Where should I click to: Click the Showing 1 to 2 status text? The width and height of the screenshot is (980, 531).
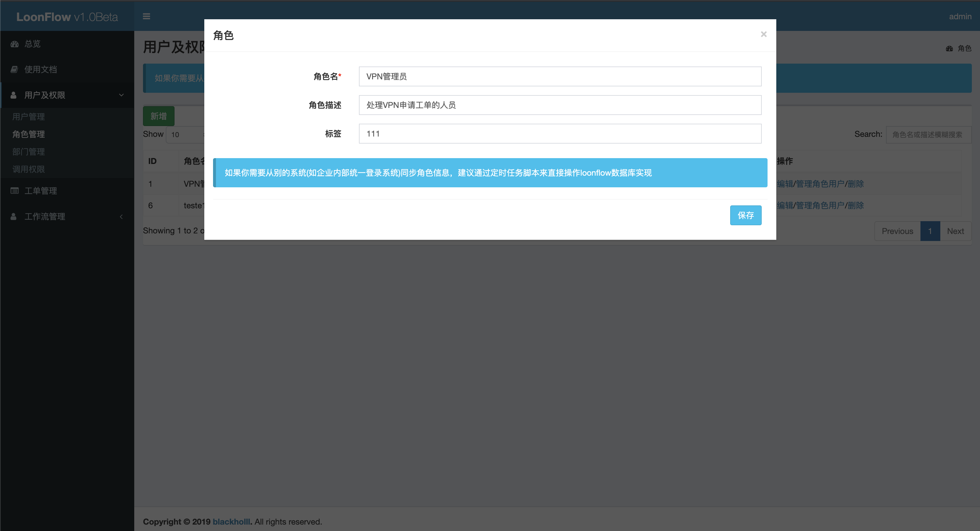coord(173,230)
